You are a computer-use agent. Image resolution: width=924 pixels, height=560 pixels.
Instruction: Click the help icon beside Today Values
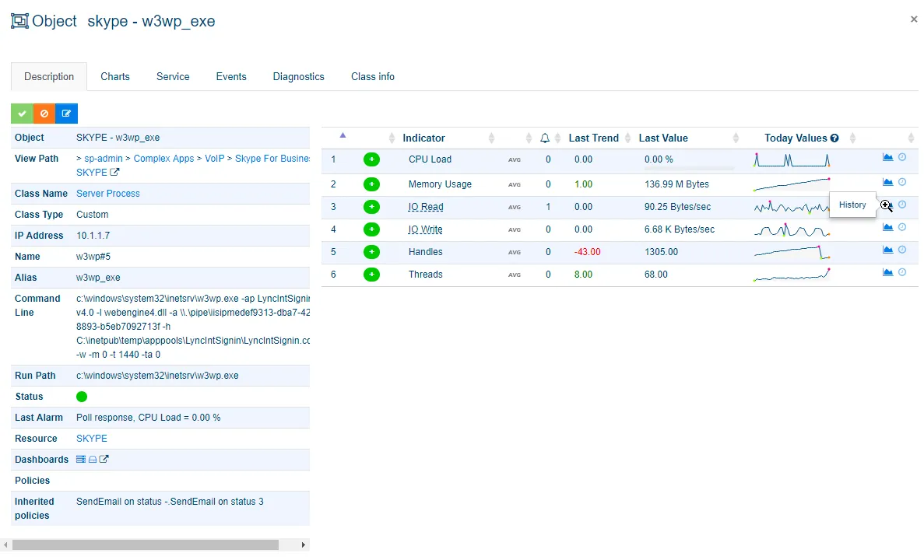[x=834, y=138]
